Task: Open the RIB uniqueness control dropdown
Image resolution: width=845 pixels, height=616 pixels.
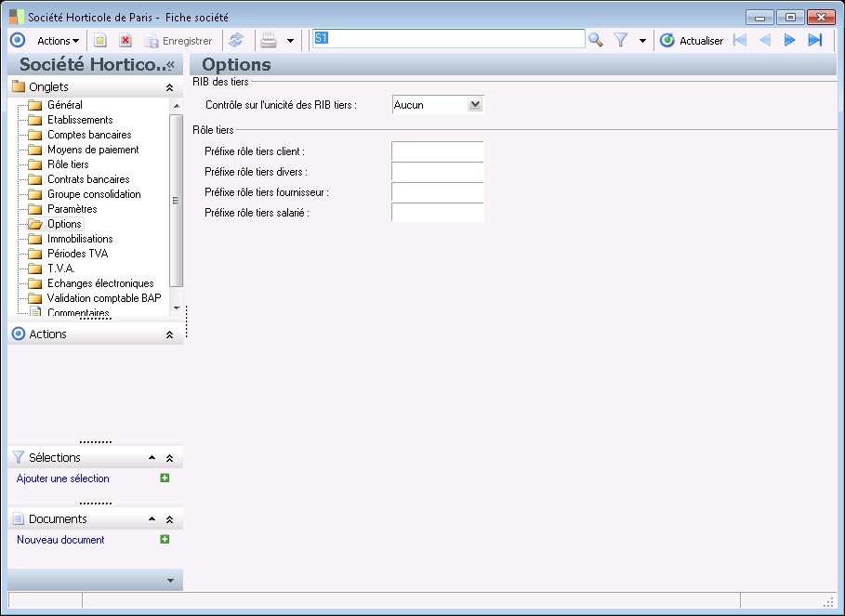Action: 475,104
